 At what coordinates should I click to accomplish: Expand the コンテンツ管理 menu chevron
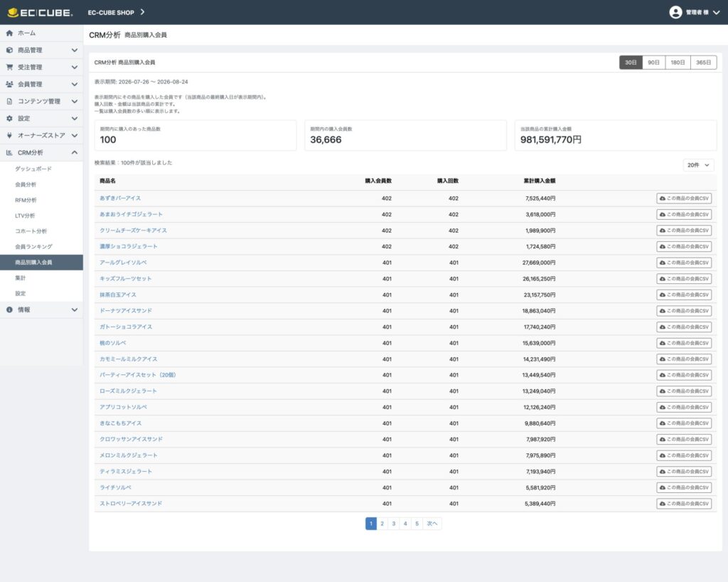point(74,101)
